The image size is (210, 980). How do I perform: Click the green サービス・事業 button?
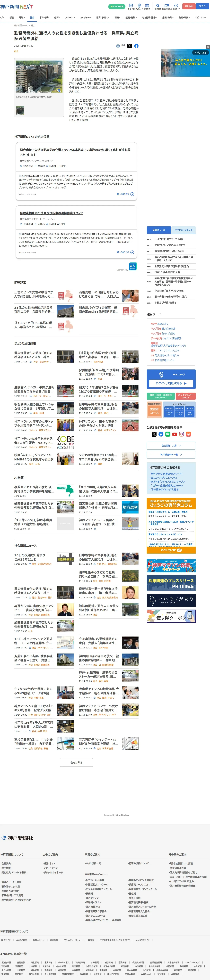pyautogui.click(x=117, y=7)
